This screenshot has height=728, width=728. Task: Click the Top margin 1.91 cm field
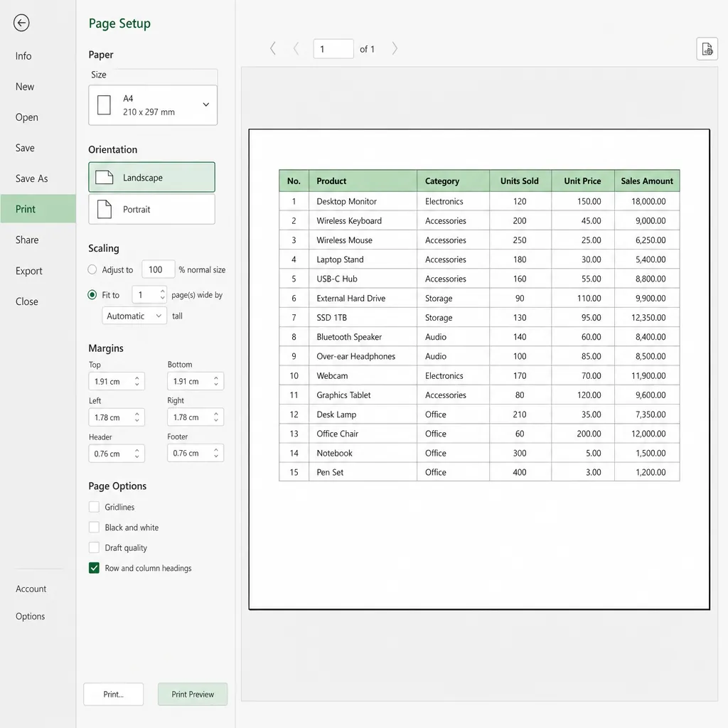[117, 381]
